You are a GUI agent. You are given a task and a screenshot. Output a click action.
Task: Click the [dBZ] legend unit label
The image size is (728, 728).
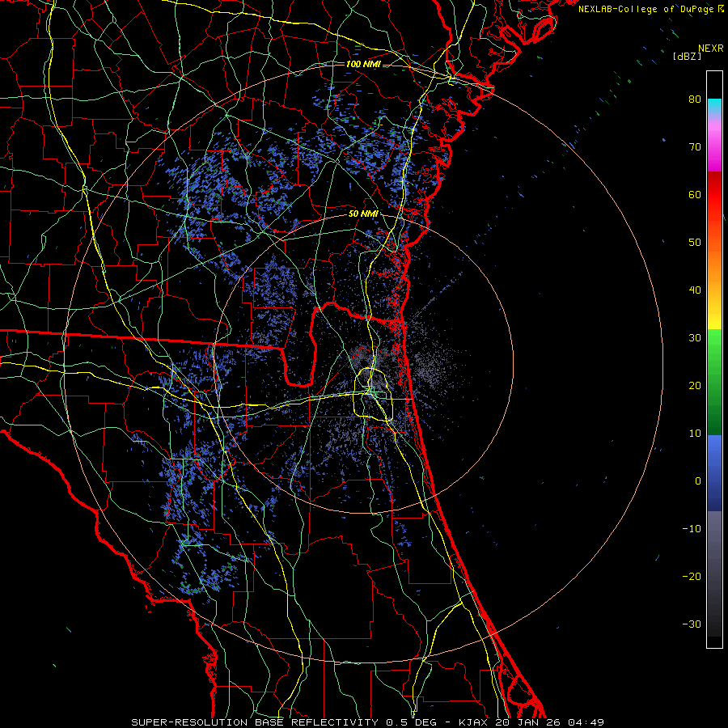coord(687,57)
